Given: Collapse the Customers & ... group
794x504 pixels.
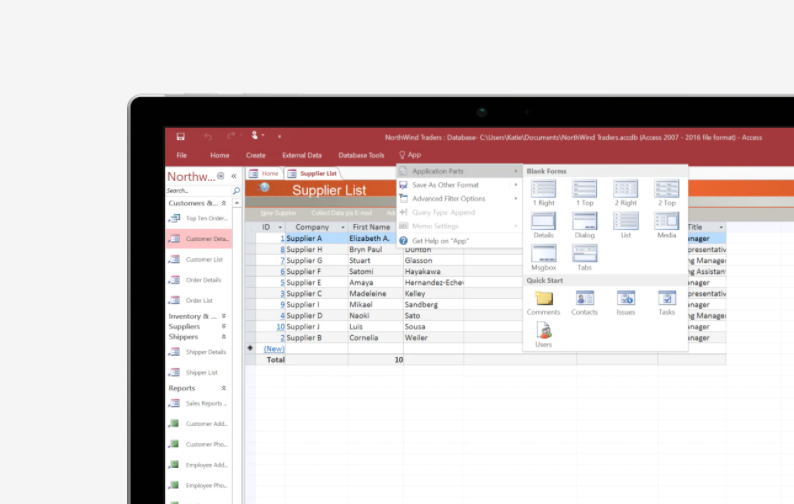Looking at the screenshot, I should click(223, 203).
